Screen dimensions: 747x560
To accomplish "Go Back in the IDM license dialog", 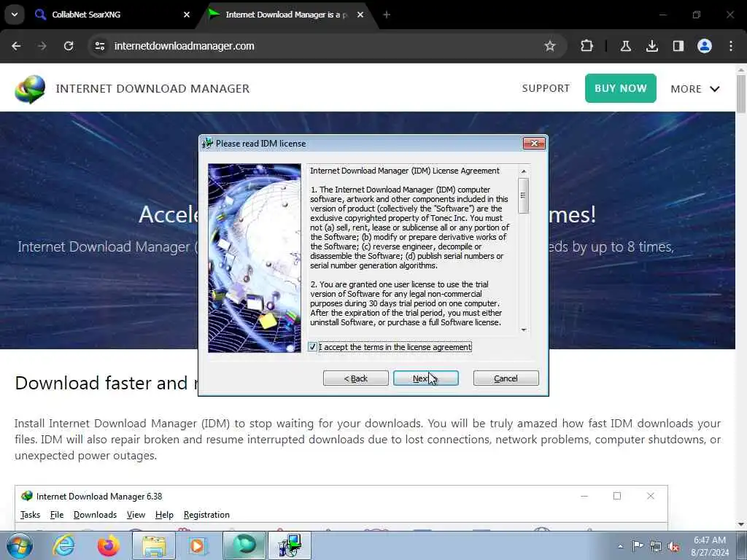I will coord(356,378).
